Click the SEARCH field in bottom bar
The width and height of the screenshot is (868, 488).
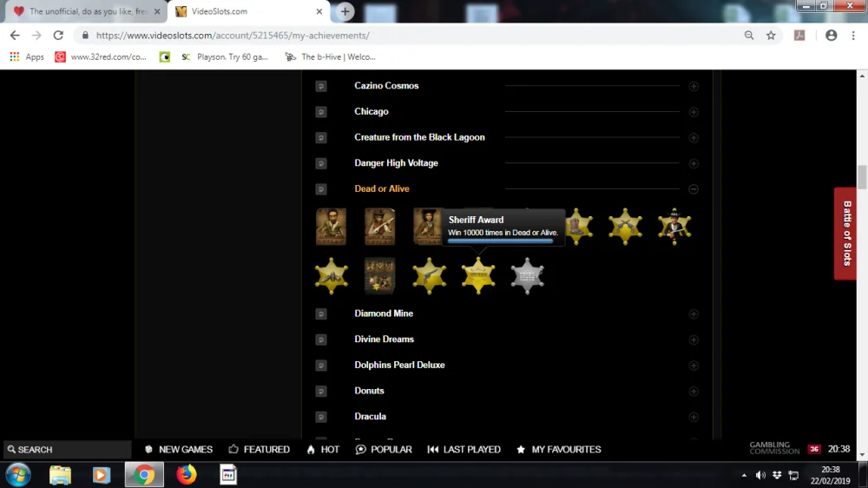pos(67,449)
